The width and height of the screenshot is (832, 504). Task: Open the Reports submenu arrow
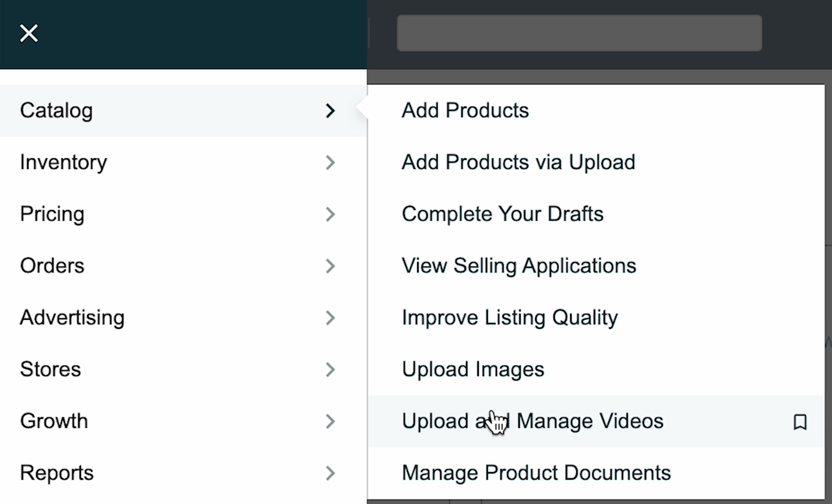pyautogui.click(x=330, y=473)
